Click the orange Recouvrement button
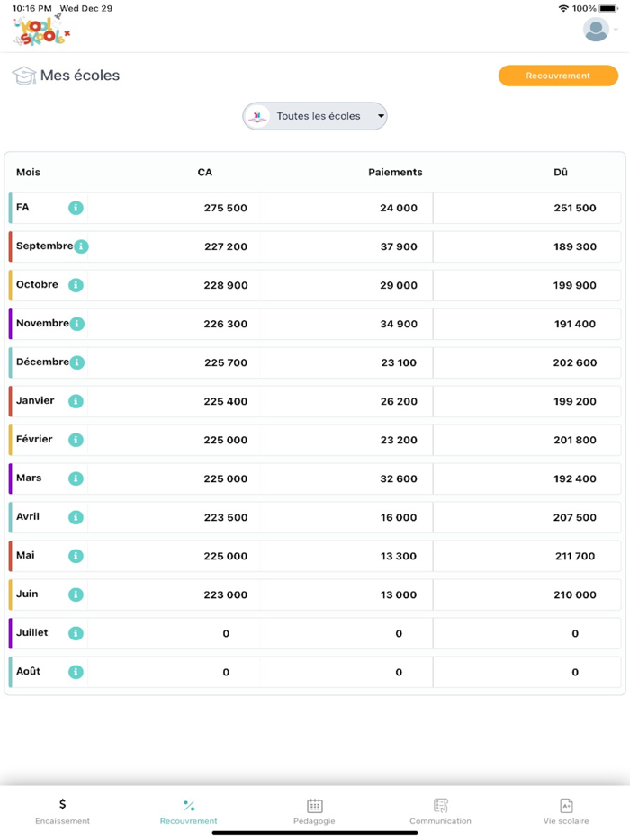630x840 pixels. (558, 76)
